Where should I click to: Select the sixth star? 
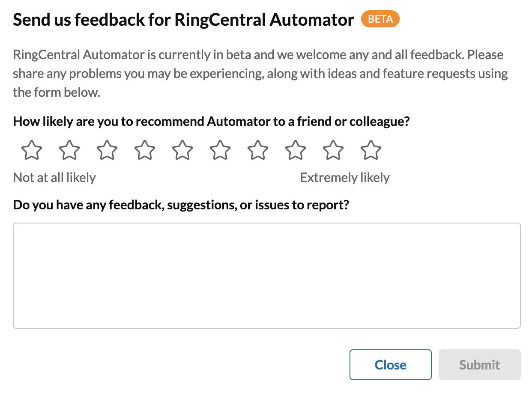click(220, 150)
